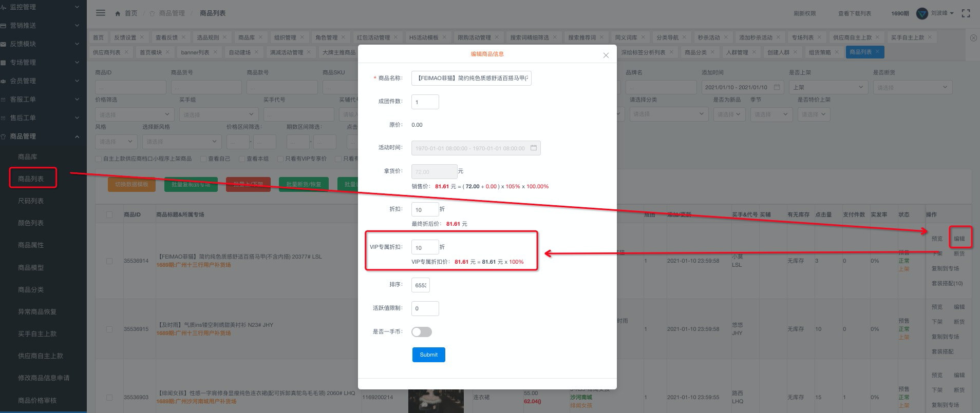Open the 刘波峰 user dropdown arrow
The width and height of the screenshot is (980, 413).
[x=952, y=13]
